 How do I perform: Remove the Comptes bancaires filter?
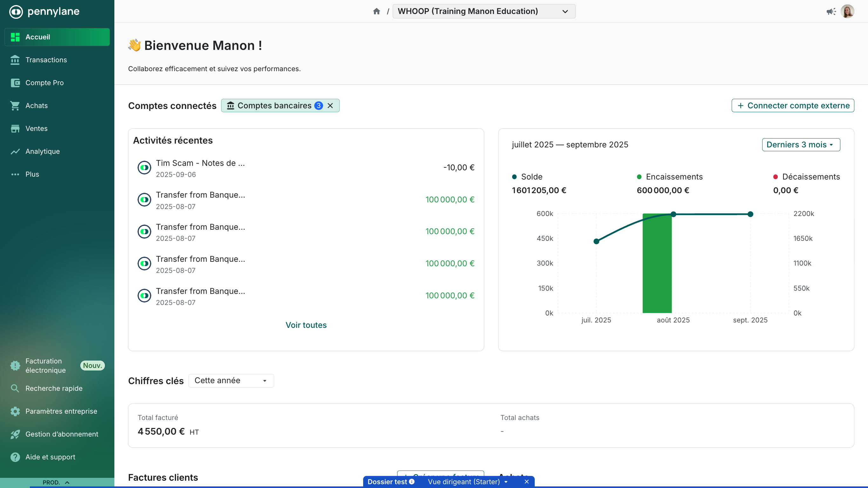click(x=330, y=105)
